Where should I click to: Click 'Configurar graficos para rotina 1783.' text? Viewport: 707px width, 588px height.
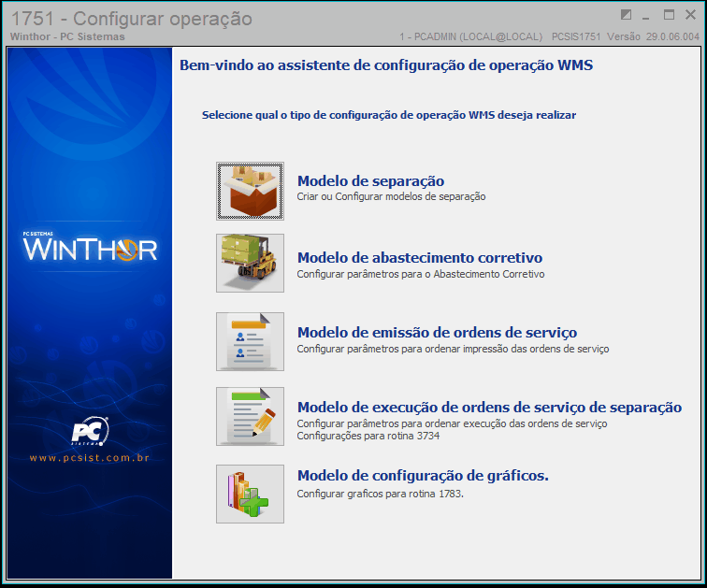click(x=380, y=495)
